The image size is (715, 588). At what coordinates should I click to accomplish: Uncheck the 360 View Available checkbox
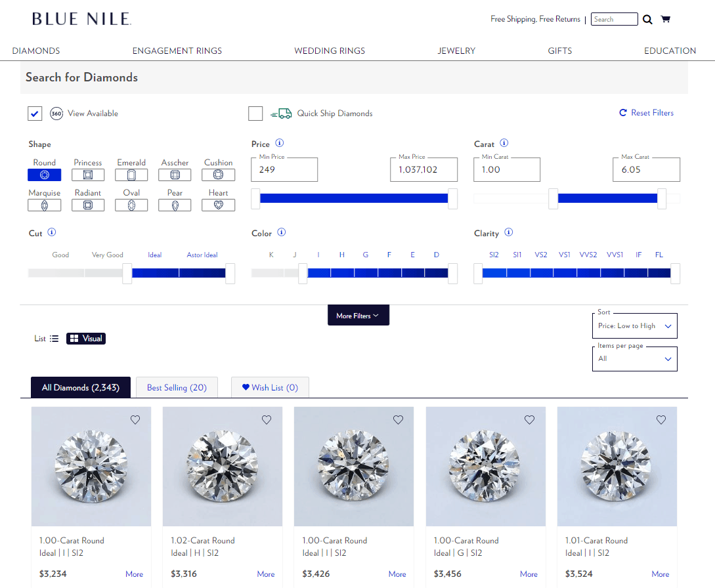35,113
